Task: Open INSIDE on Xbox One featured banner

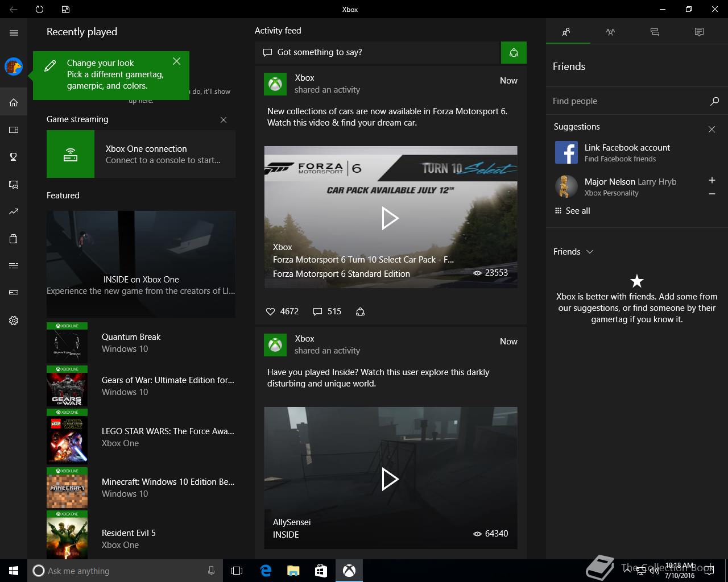Action: [141, 264]
